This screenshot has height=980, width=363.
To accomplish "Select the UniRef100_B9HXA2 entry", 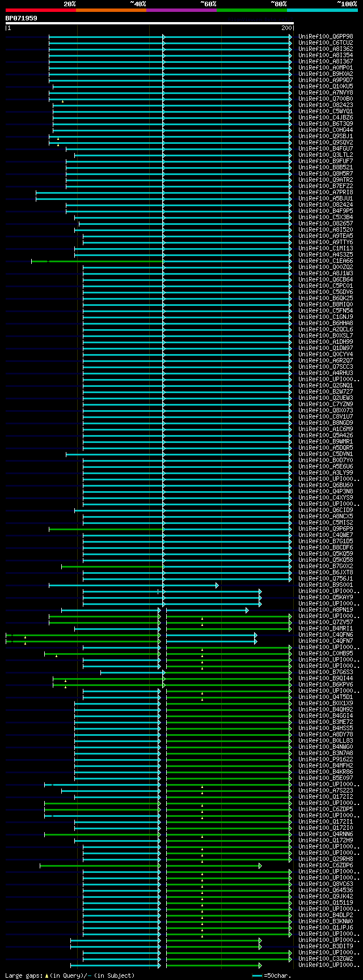I will pyautogui.click(x=326, y=74).
